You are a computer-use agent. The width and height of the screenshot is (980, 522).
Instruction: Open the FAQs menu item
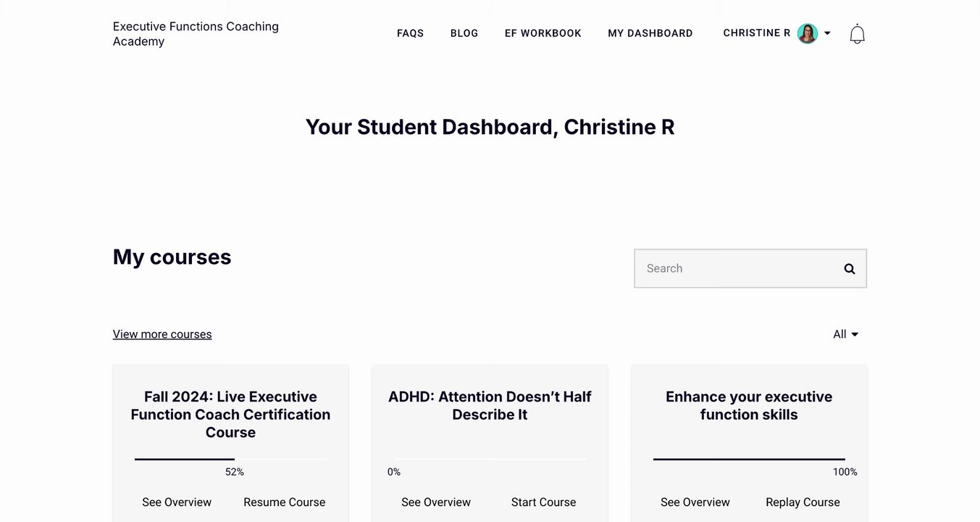pos(410,33)
